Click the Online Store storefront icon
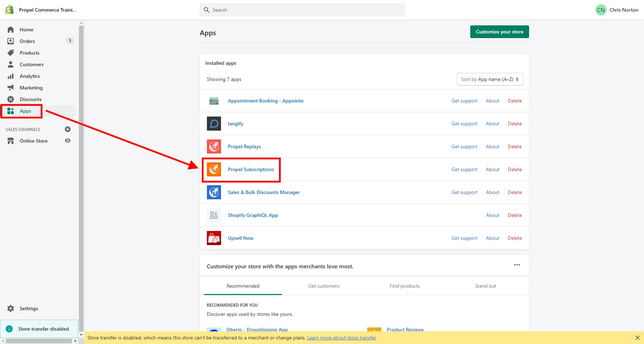This screenshot has width=644, height=344. point(11,141)
